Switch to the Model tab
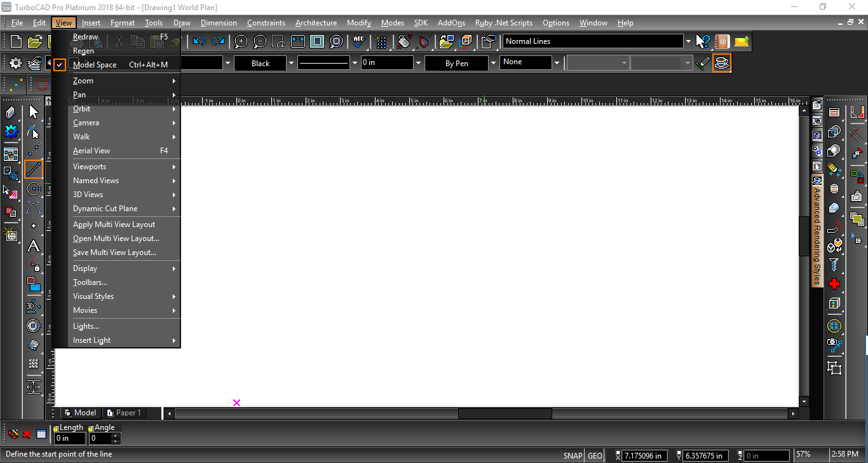Screen dimensions: 868x463 pos(80,413)
